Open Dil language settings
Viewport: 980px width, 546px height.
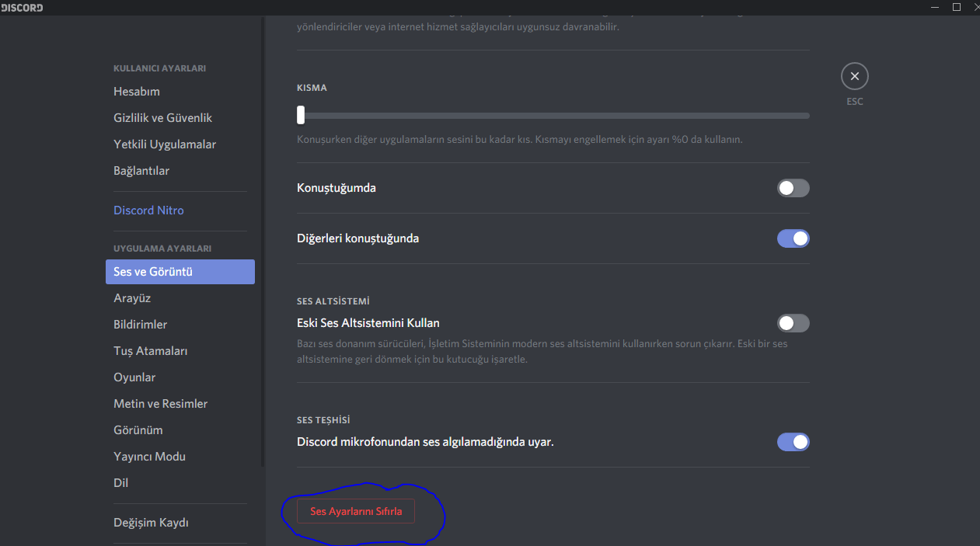(180, 483)
